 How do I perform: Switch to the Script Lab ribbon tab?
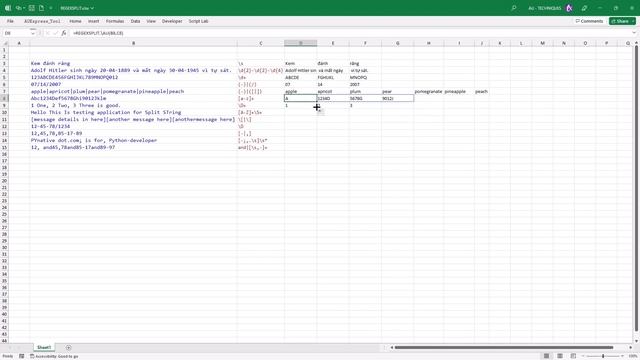198,21
